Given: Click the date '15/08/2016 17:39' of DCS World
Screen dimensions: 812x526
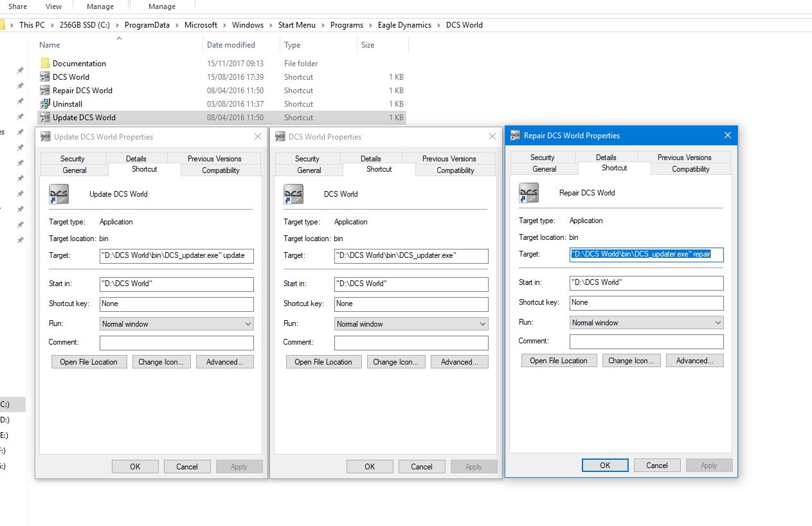Looking at the screenshot, I should coord(235,77).
